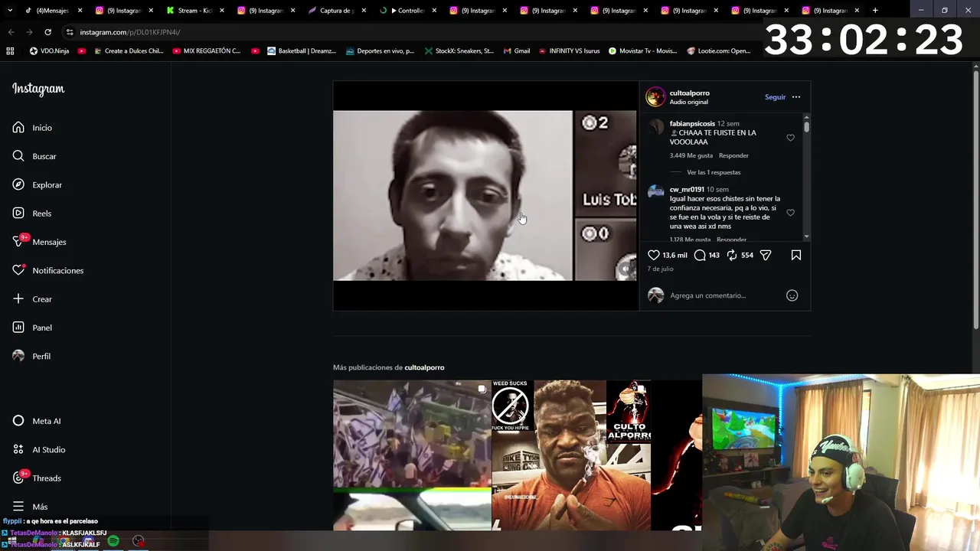This screenshot has width=980, height=551.
Task: Click the Instagram logo
Action: (x=38, y=89)
